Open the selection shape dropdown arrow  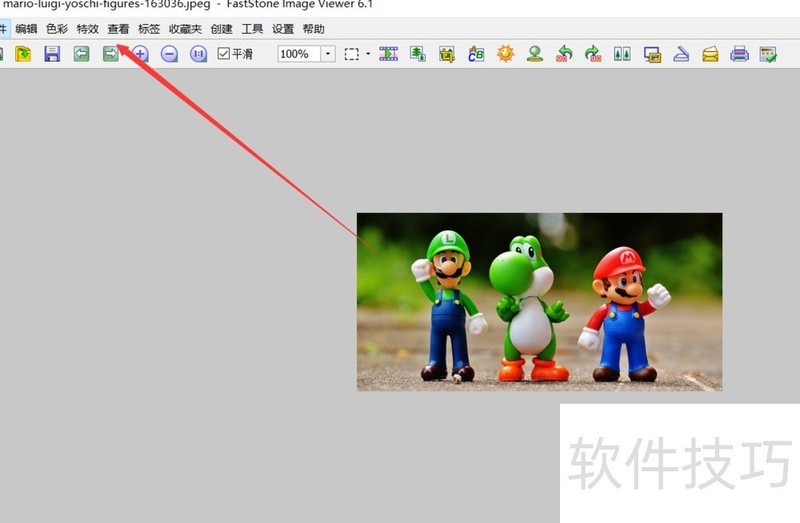[x=368, y=54]
